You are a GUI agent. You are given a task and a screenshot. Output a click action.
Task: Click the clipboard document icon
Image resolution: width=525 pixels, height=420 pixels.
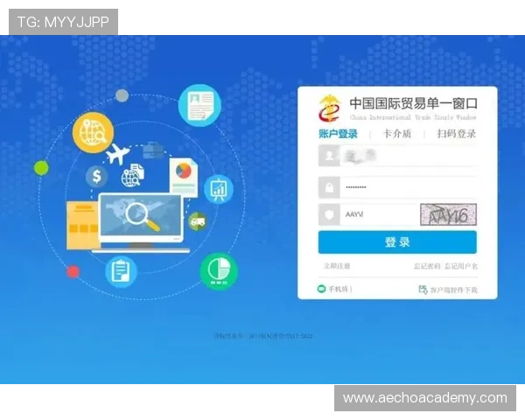click(121, 270)
